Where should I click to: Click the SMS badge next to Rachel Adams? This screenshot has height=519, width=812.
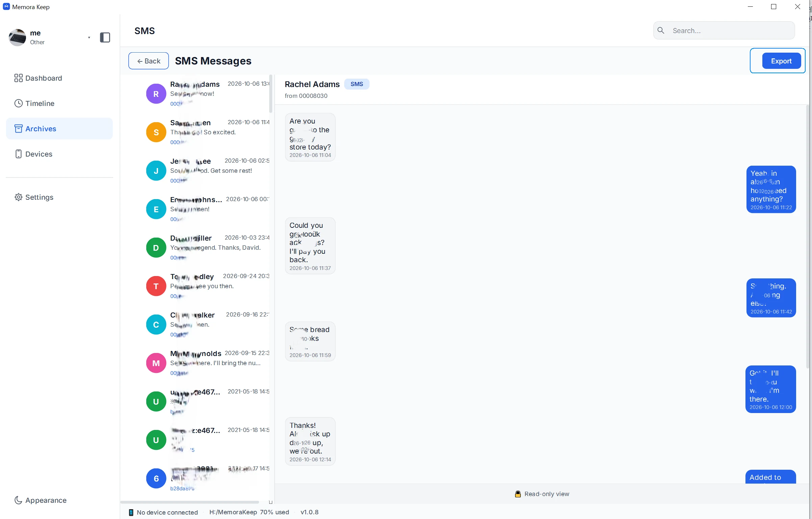357,84
